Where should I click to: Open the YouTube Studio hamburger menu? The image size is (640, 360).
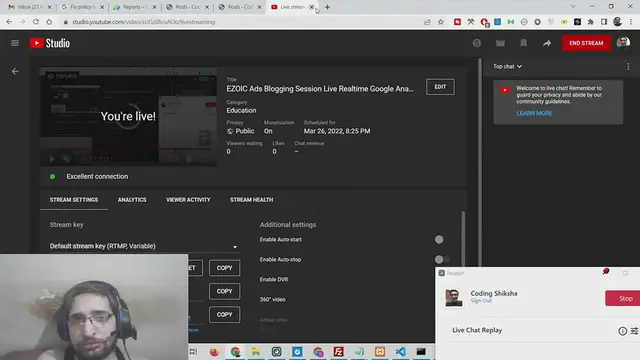[15, 43]
